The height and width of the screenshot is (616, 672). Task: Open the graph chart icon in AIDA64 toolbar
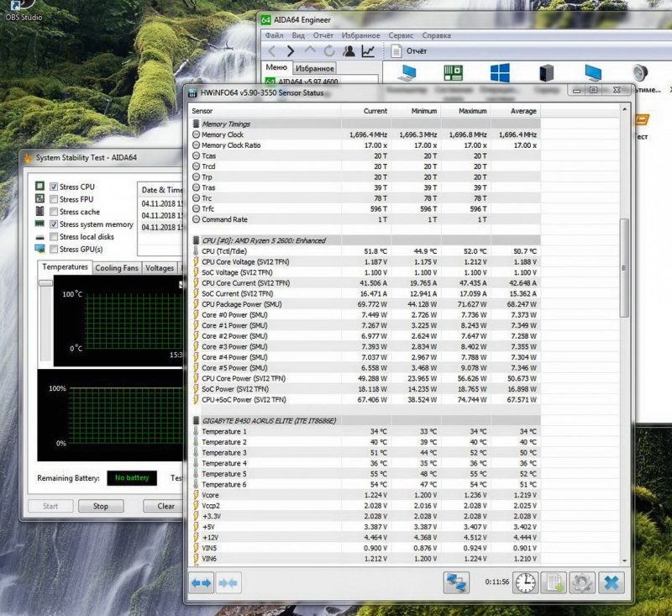tap(368, 51)
